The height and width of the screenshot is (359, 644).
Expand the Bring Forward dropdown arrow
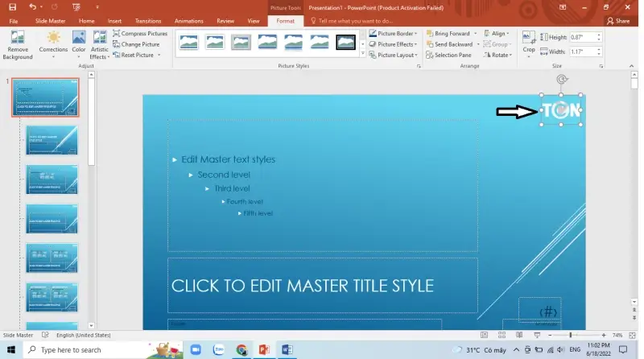(477, 34)
